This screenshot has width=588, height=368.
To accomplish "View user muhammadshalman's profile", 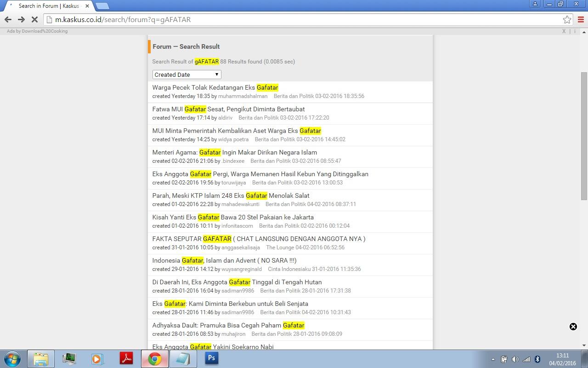I will [x=243, y=96].
